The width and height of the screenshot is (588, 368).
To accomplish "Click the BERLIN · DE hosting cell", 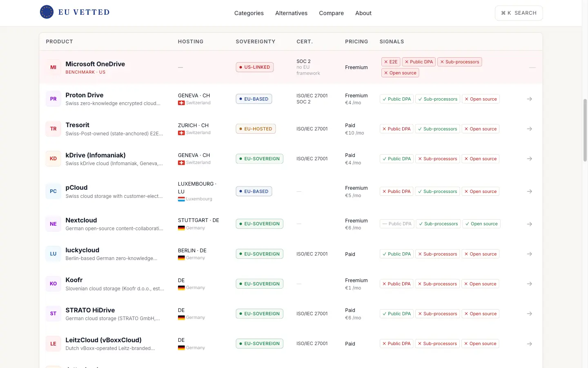I will click(x=192, y=251).
